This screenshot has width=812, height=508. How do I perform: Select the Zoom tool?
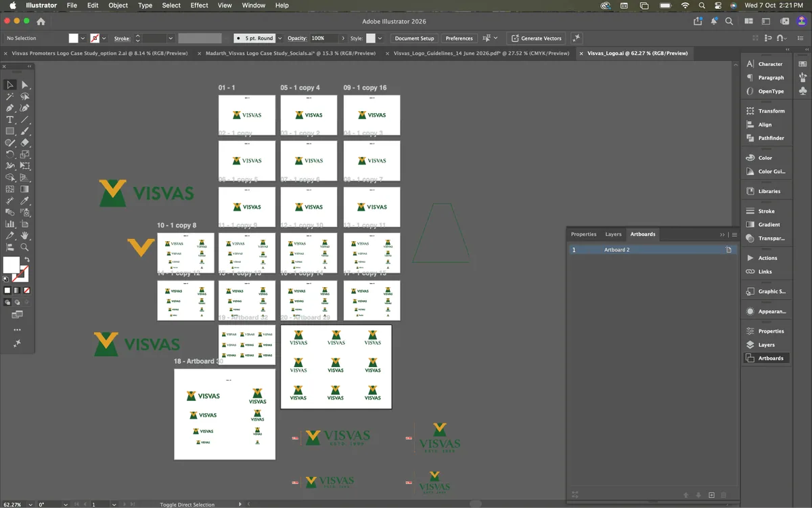(24, 247)
